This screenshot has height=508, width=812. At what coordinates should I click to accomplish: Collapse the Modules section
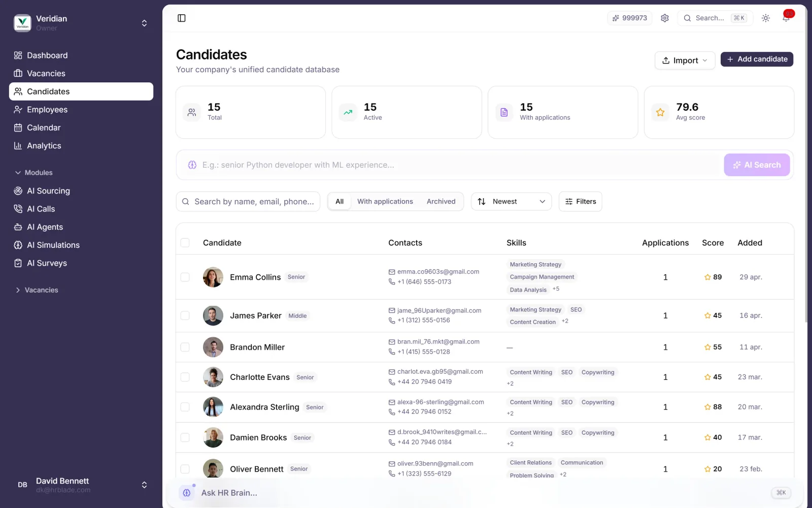click(33, 173)
